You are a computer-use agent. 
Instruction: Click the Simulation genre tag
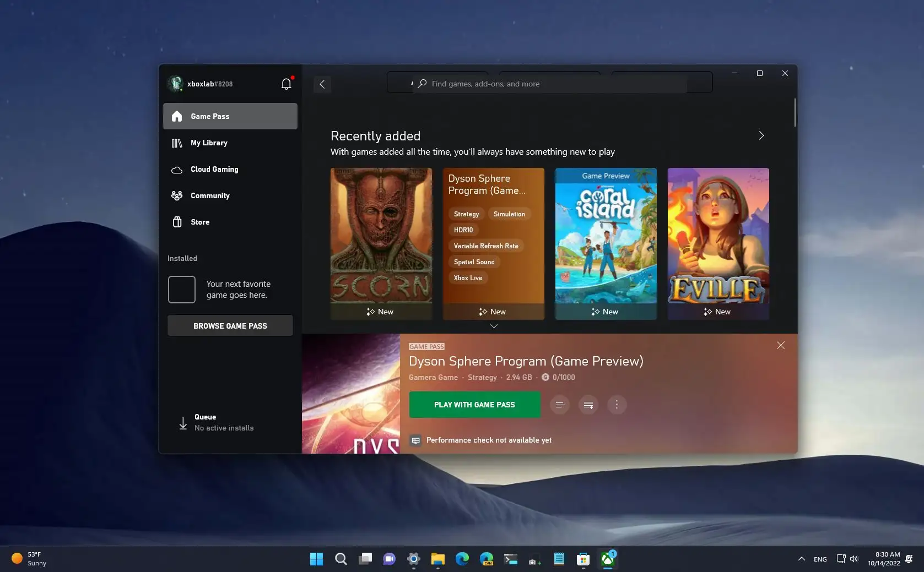tap(509, 214)
